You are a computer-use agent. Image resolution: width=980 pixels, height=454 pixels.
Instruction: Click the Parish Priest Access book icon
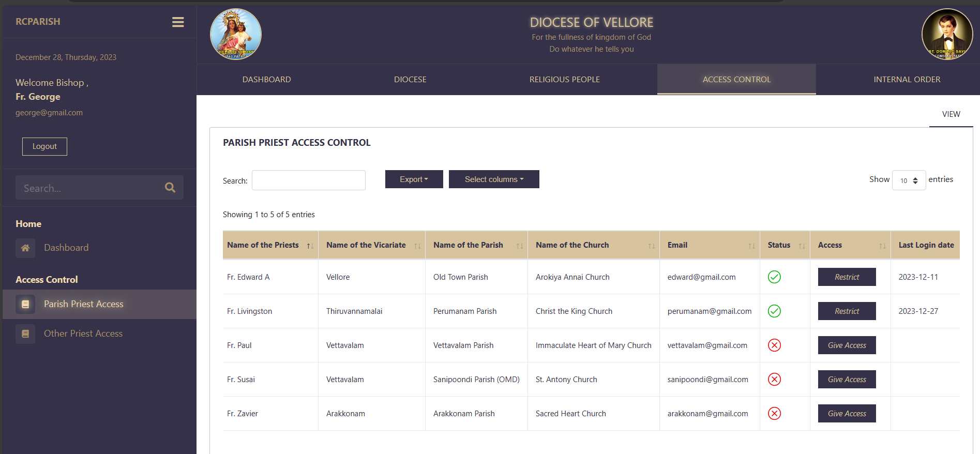click(25, 305)
